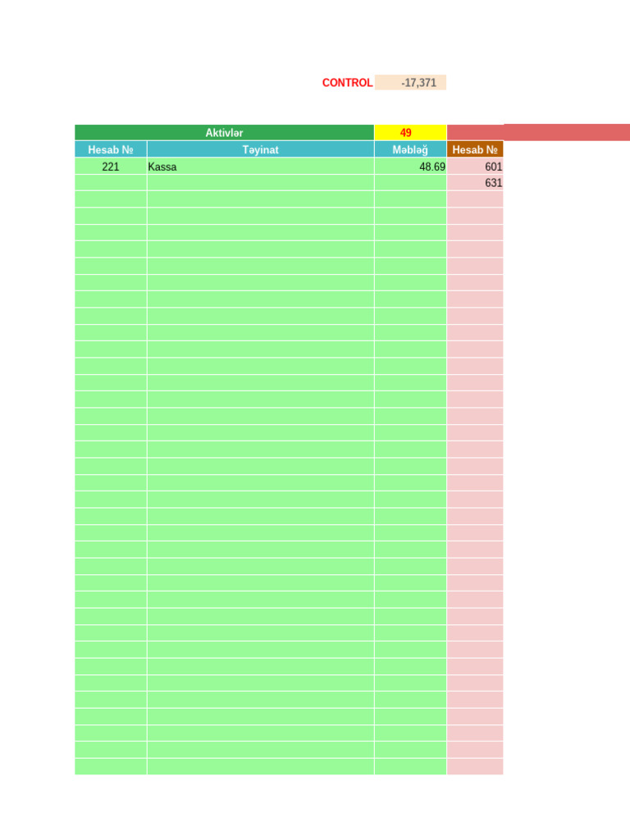Click the red CONTROL label
Screen dimensions: 630x840
click(x=347, y=83)
